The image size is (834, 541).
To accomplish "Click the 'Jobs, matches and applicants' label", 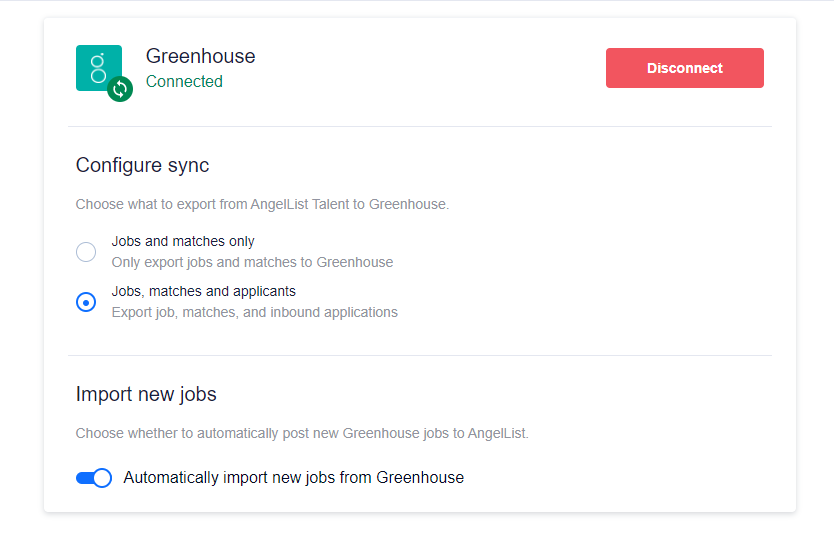I will pyautogui.click(x=203, y=292).
